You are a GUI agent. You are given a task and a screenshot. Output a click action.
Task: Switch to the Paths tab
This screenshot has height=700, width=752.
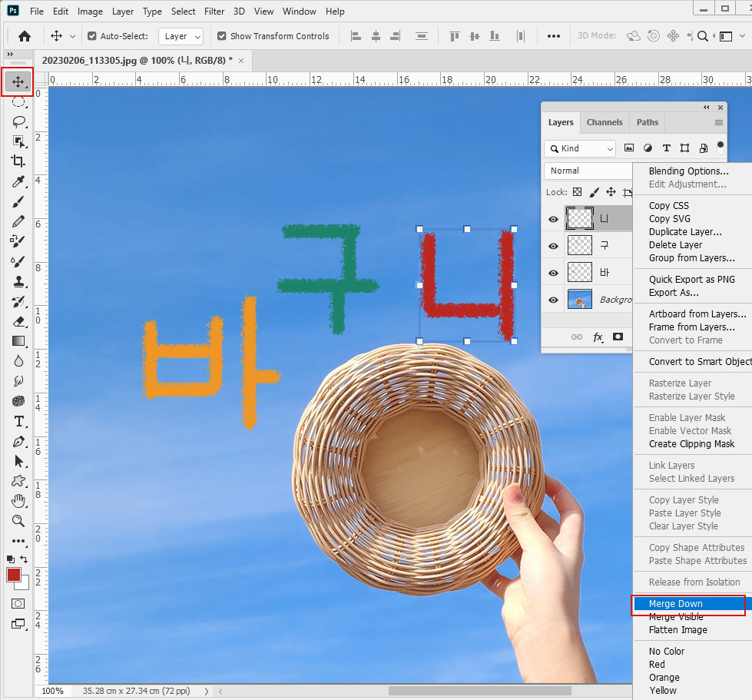[648, 122]
